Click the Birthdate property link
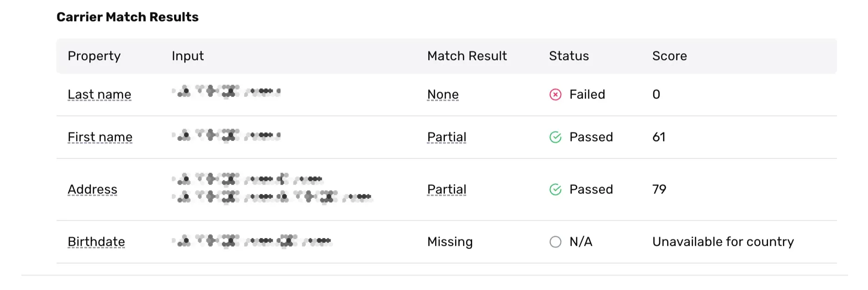This screenshot has width=868, height=290. 96,242
